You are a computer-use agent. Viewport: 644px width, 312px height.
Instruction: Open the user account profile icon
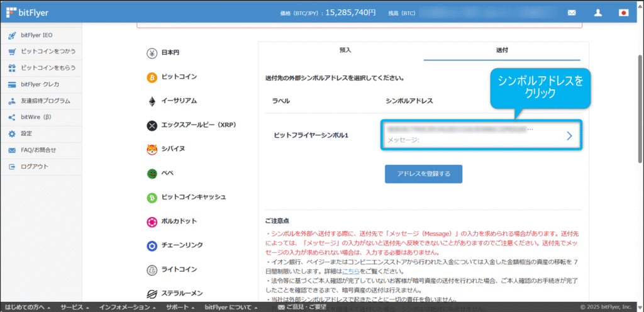(x=597, y=13)
